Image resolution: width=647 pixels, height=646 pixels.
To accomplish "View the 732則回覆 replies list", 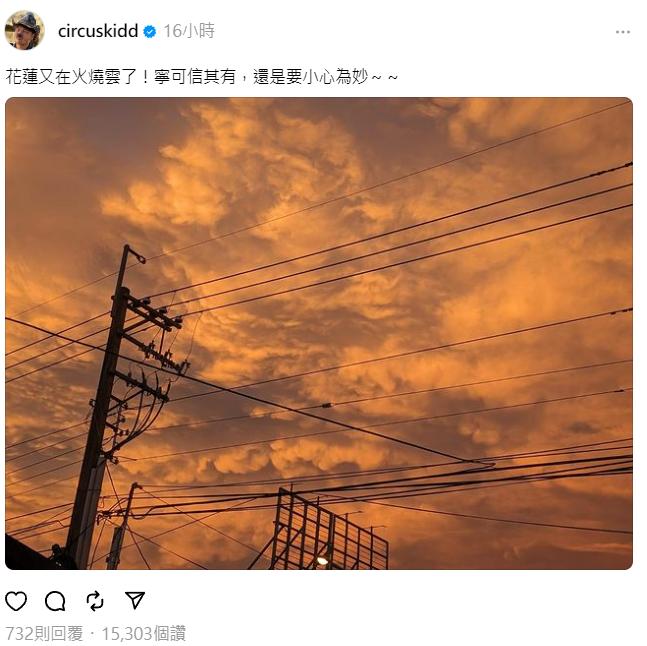I will coord(44,633).
